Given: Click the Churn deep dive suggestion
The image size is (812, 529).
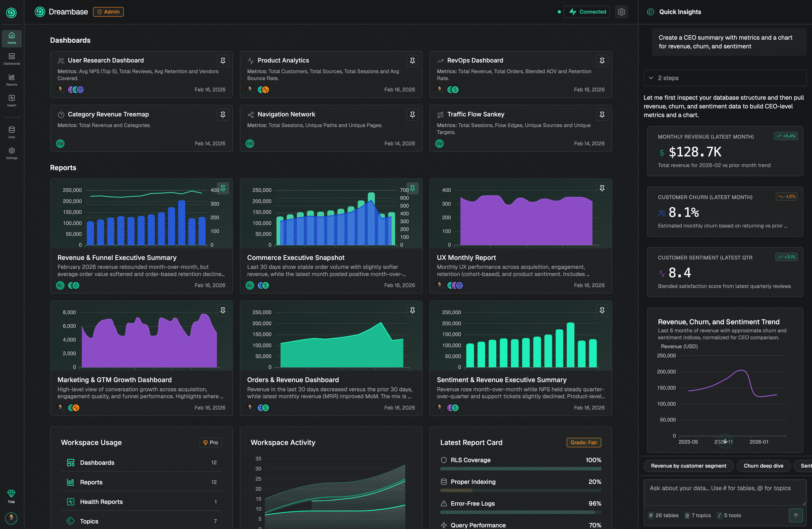Looking at the screenshot, I should [763, 466].
